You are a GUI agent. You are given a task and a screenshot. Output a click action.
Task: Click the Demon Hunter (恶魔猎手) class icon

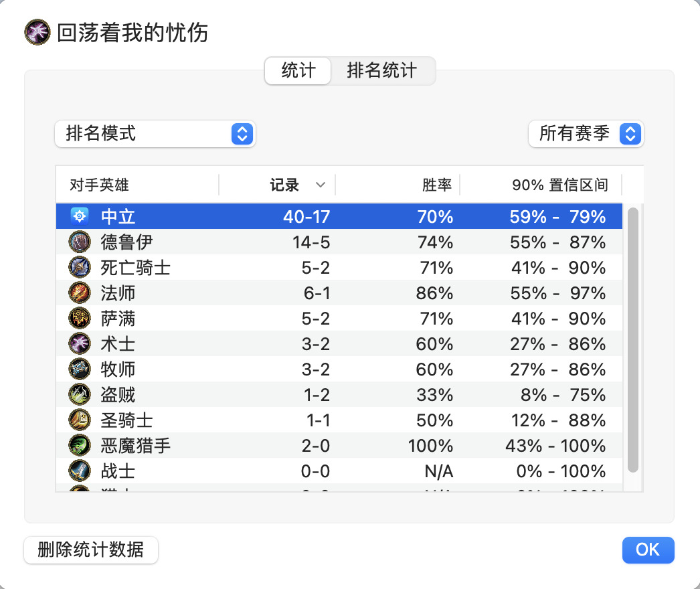[80, 446]
